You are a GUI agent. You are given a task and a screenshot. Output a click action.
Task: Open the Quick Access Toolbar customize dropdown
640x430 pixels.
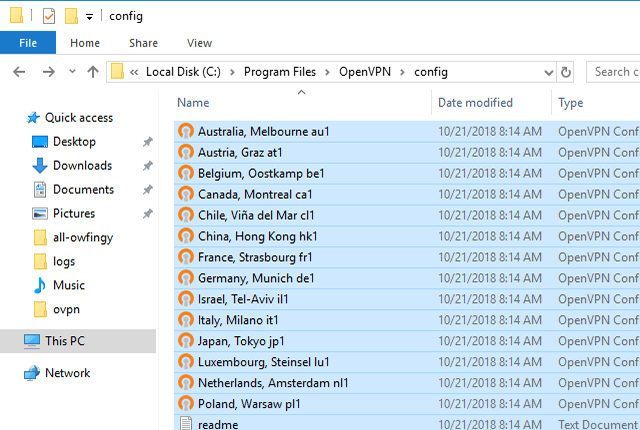(x=89, y=17)
